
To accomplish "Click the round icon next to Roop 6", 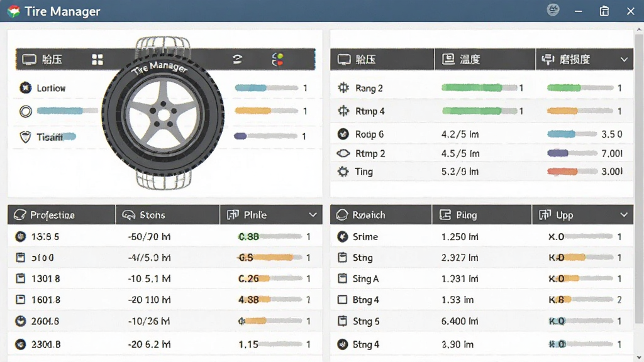I will (x=343, y=134).
